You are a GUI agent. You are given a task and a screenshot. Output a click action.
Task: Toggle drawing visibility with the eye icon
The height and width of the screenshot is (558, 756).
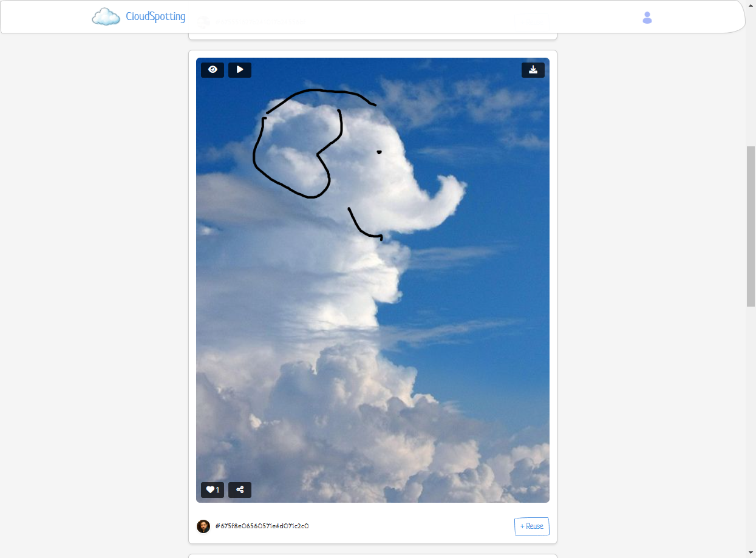click(x=213, y=70)
